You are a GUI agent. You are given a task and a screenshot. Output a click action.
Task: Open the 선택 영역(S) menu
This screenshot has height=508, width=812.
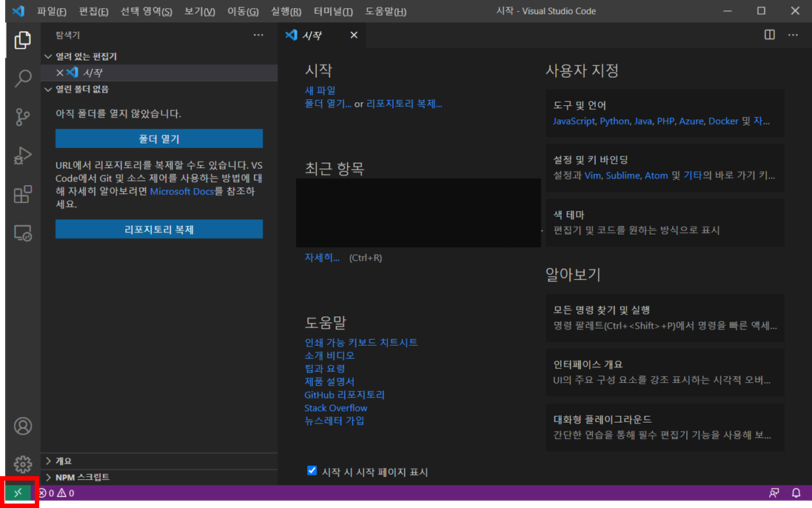pyautogui.click(x=146, y=11)
